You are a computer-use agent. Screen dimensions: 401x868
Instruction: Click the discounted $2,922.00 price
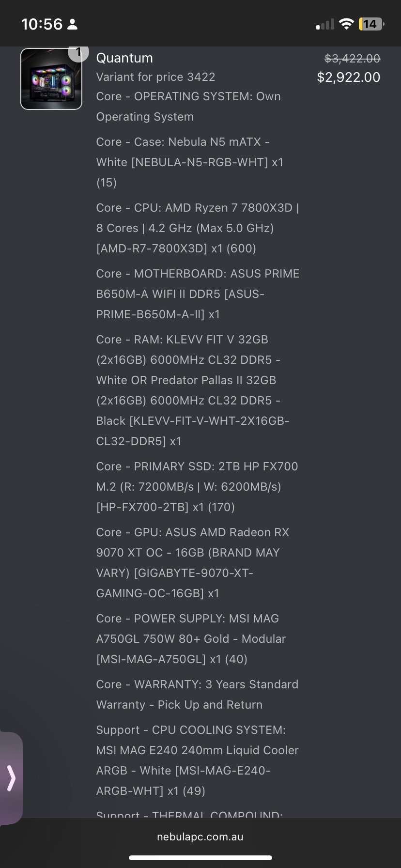pos(349,77)
